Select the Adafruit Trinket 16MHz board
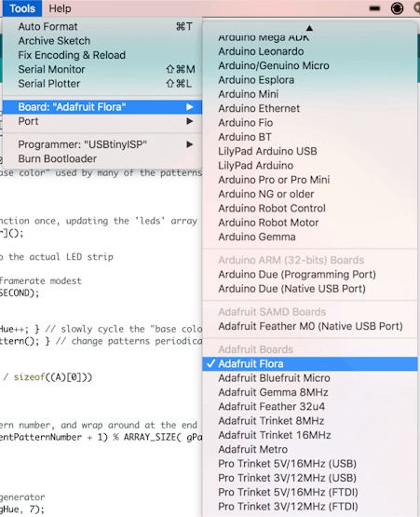420x517 pixels. coord(310,435)
